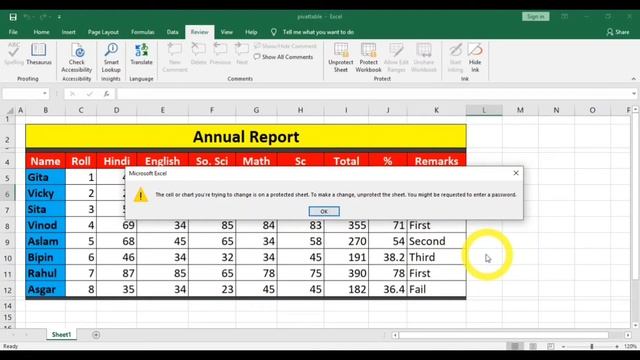Open the Help tab
The image size is (640, 360).
click(251, 32)
